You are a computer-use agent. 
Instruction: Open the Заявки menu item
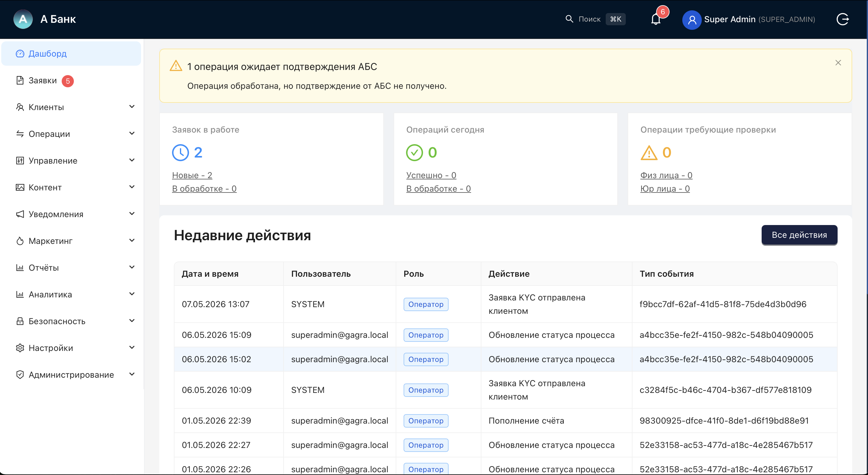coord(71,81)
